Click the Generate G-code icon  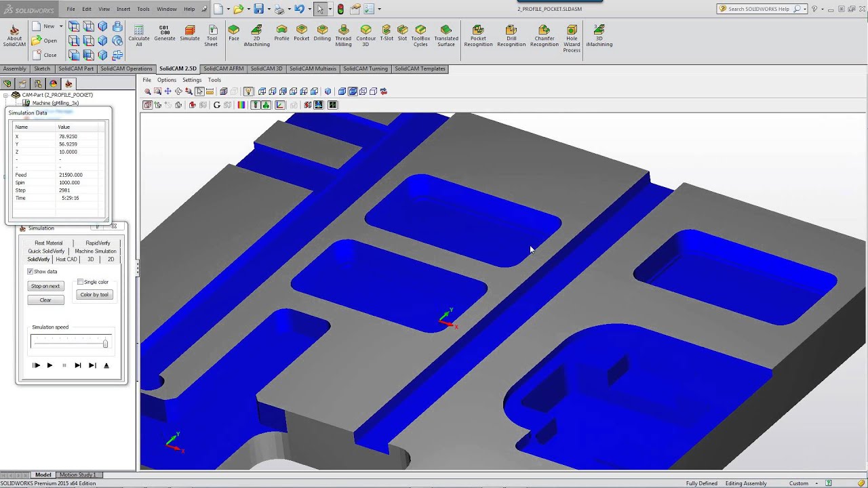[164, 34]
